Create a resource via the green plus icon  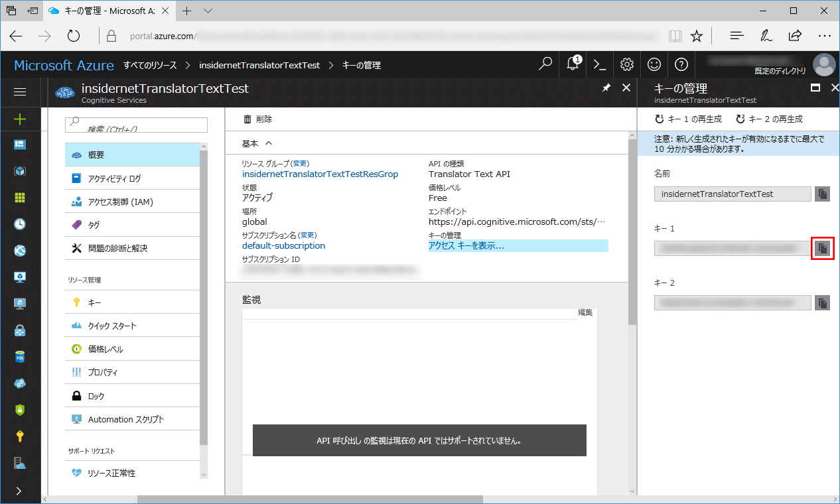pyautogui.click(x=20, y=119)
